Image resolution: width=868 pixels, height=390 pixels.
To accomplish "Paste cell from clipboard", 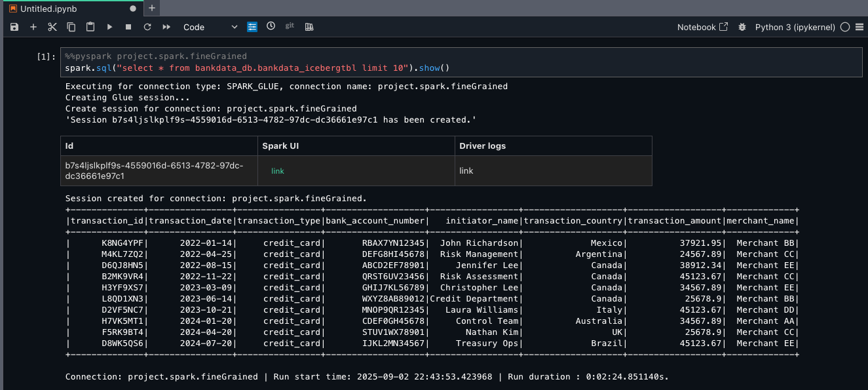I will pyautogui.click(x=90, y=27).
